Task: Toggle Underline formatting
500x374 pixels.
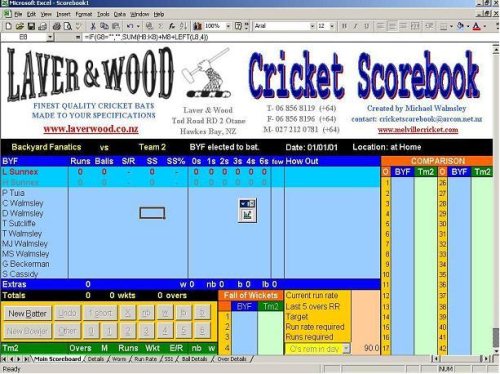Action: tap(367, 26)
